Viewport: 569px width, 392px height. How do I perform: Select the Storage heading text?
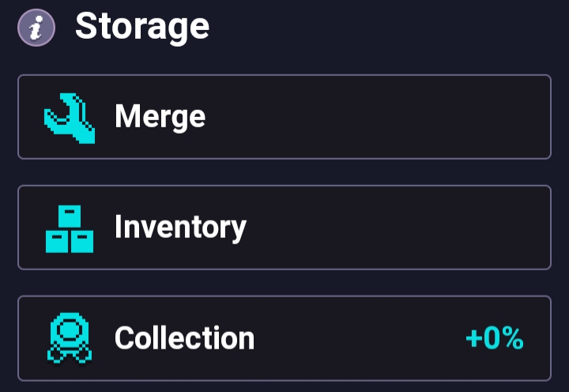point(142,28)
